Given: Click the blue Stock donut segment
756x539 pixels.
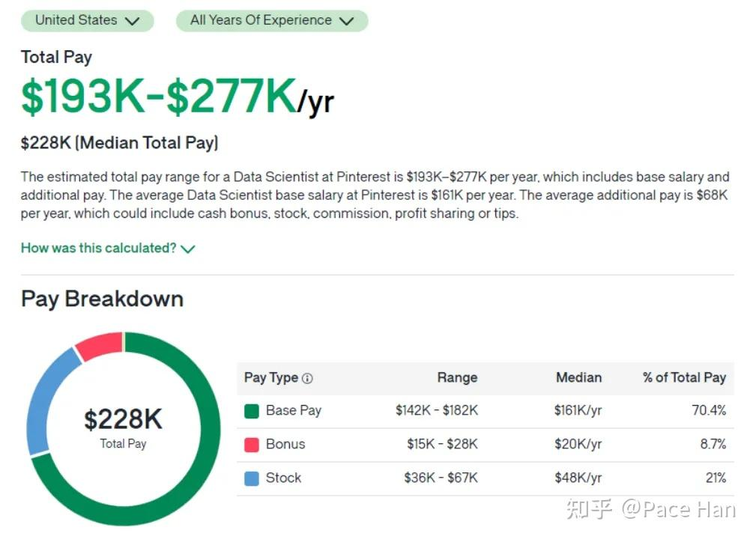Looking at the screenshot, I should click(x=43, y=400).
